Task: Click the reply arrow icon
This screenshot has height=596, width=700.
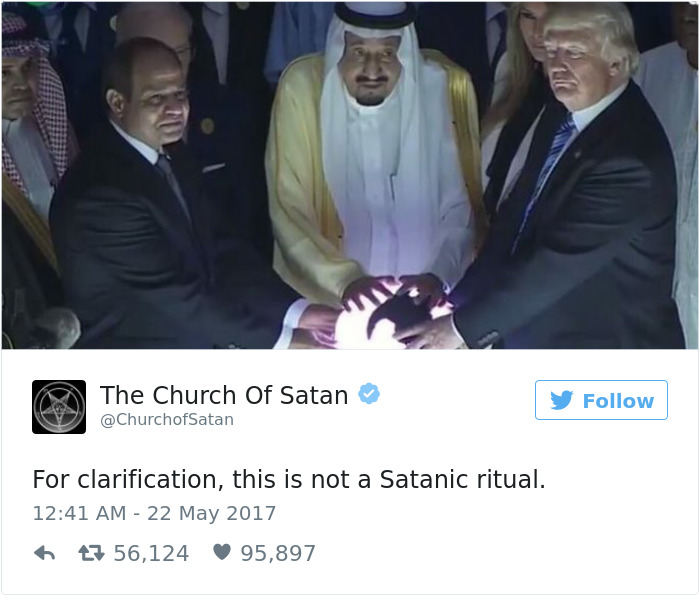Action: click(45, 554)
